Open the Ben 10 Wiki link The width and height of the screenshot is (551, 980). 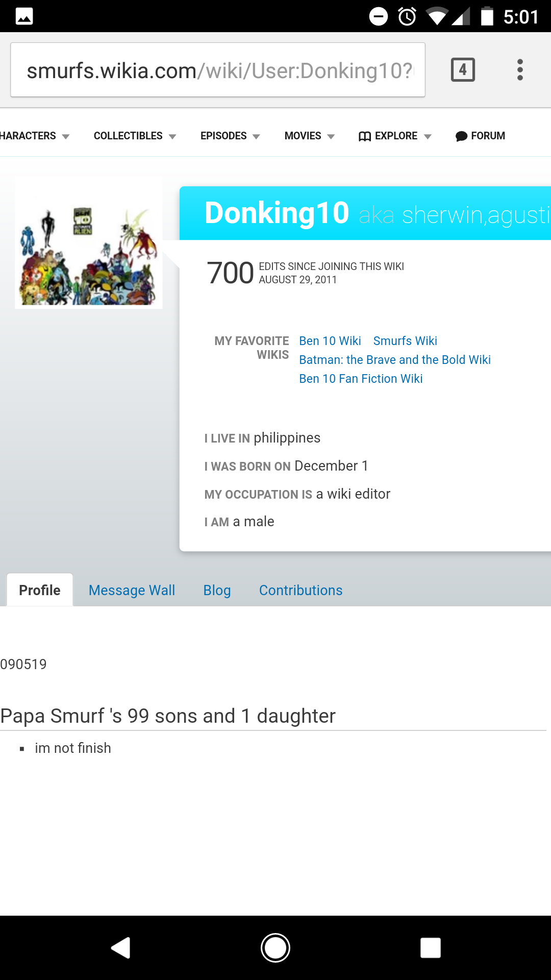[x=330, y=341]
